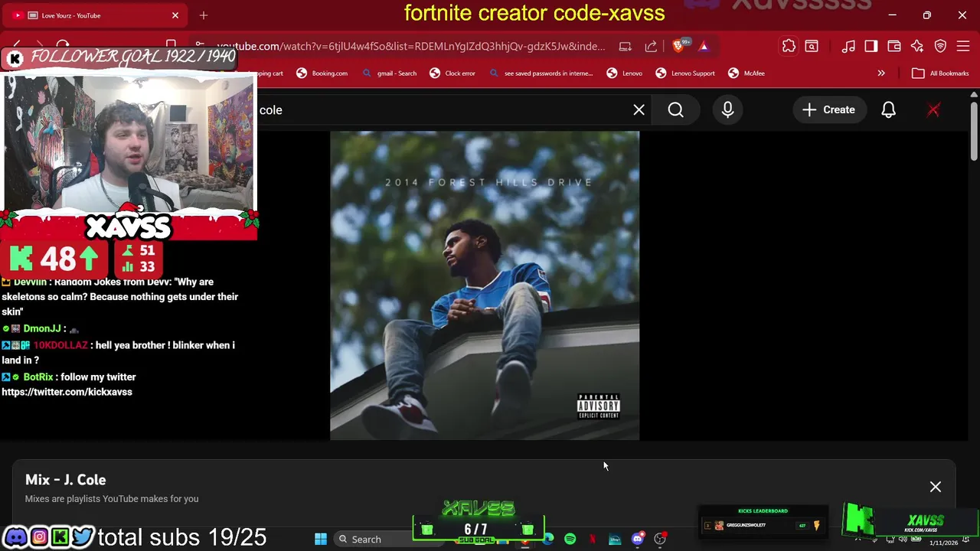Open the All Bookmarks folder
The width and height of the screenshot is (980, 551).
[940, 73]
